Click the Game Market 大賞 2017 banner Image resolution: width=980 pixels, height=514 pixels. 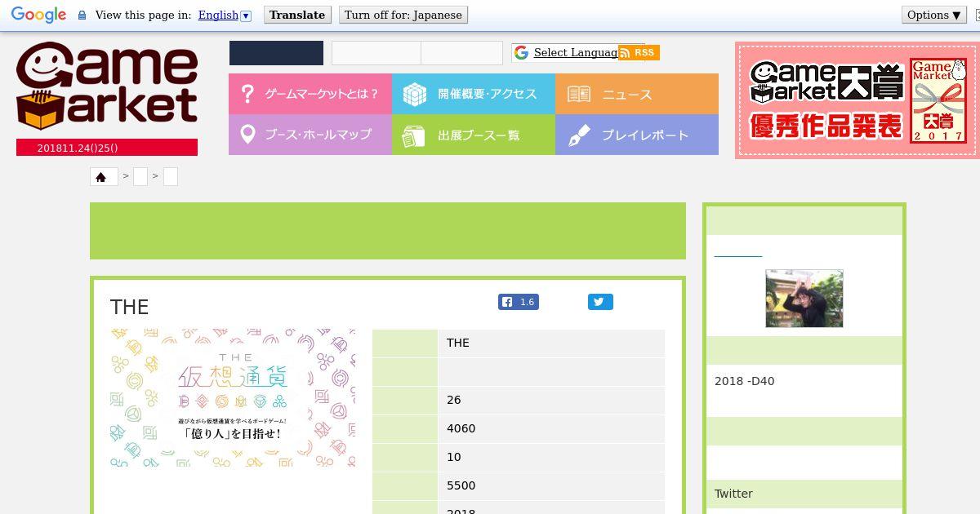(x=857, y=100)
